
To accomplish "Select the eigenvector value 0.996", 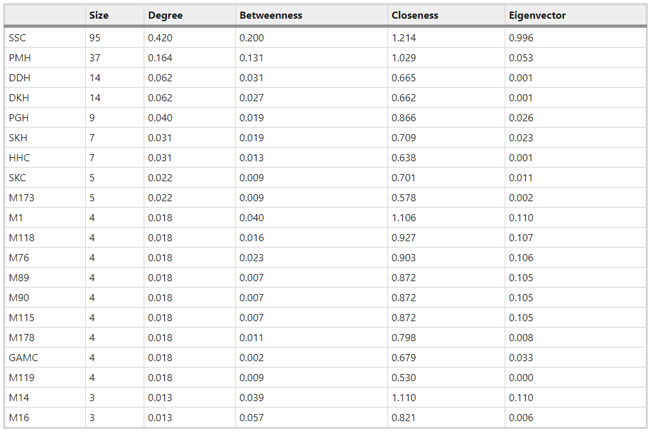I will pyautogui.click(x=520, y=37).
